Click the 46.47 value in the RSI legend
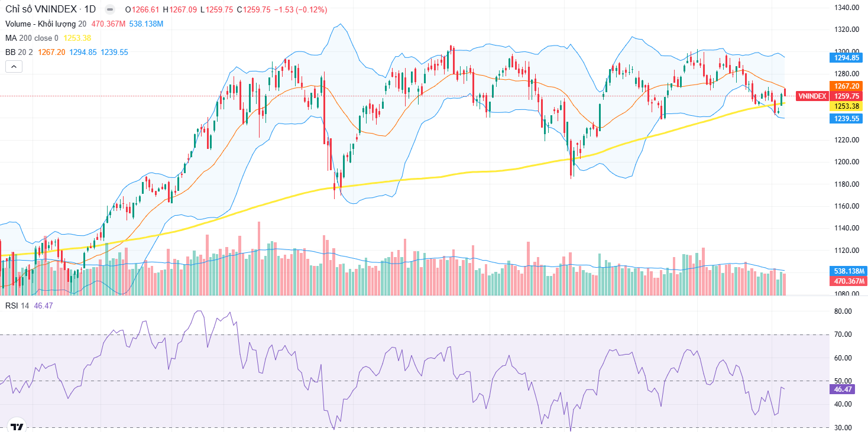 [43, 306]
